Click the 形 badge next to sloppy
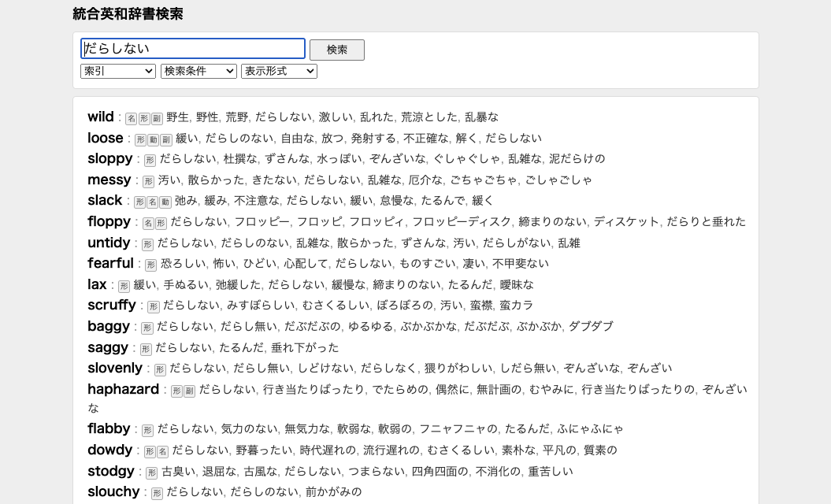Viewport: 831px width, 504px height. pos(149,159)
